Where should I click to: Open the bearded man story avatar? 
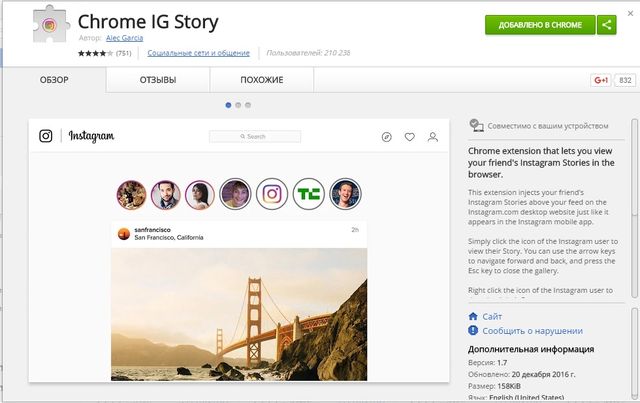(x=166, y=195)
